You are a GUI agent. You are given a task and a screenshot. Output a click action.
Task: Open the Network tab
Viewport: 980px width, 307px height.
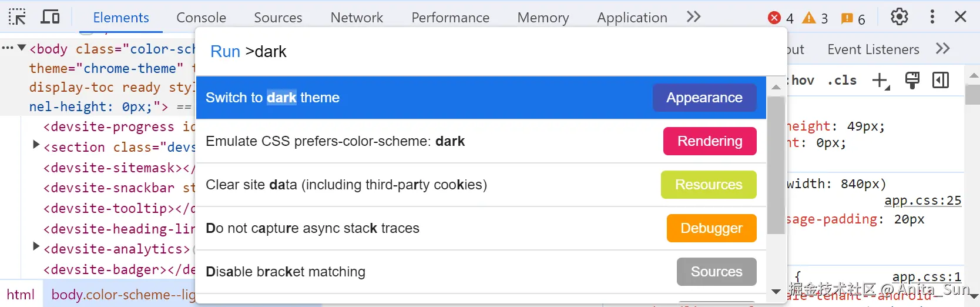tap(357, 18)
